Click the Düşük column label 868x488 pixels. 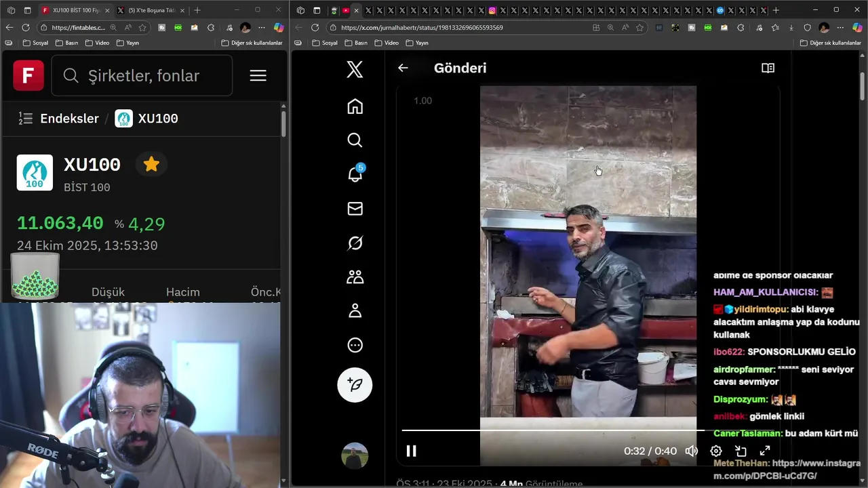[108, 292]
